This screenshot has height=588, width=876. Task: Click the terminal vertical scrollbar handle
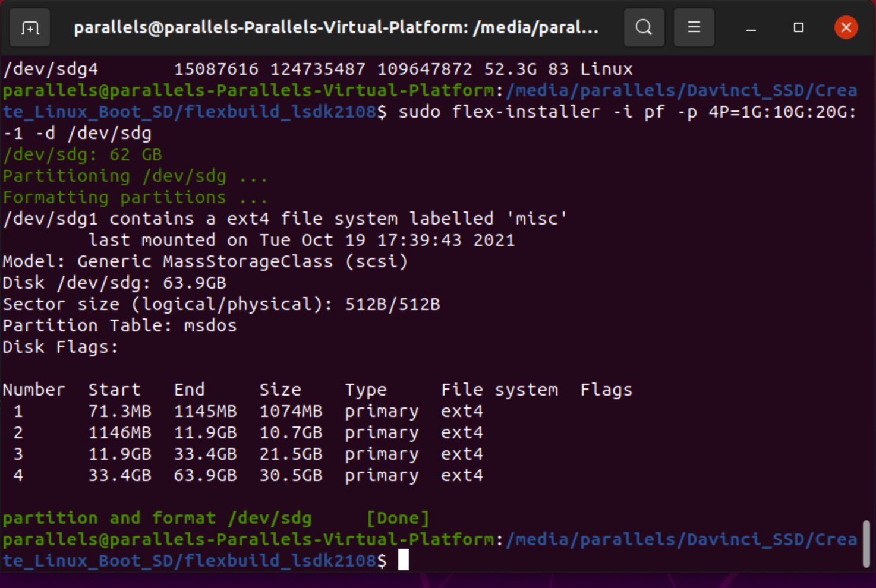point(866,543)
